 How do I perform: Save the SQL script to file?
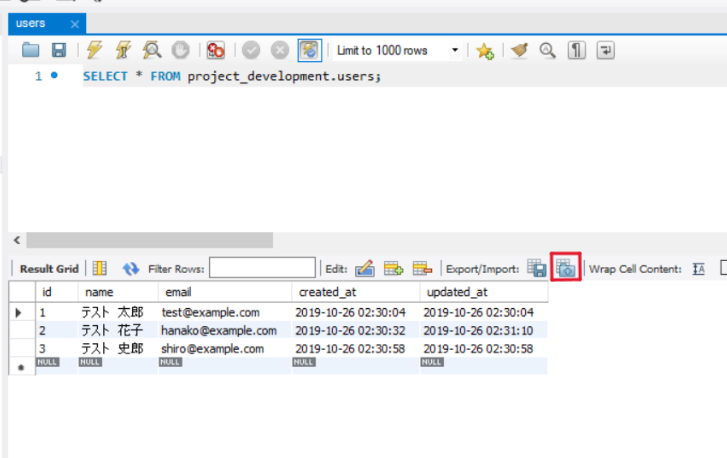59,50
